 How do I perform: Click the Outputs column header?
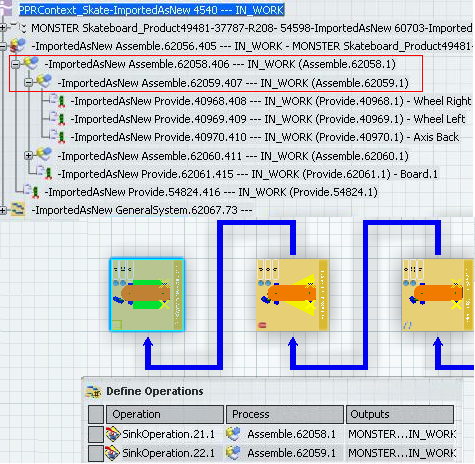coord(400,414)
